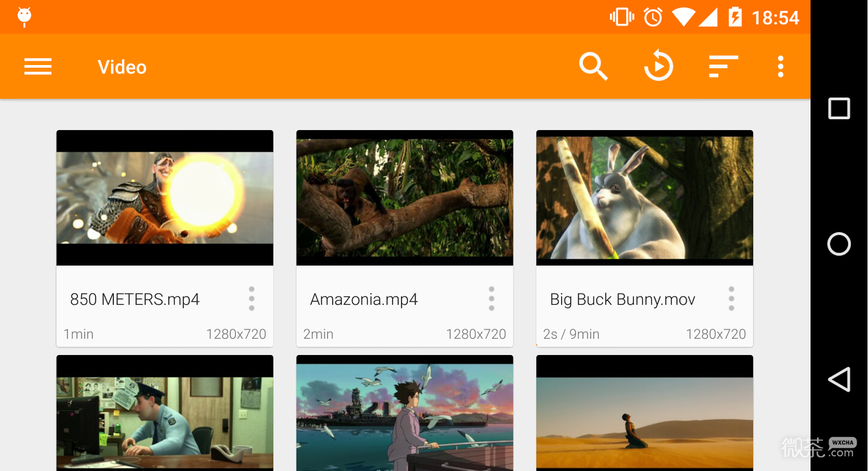
Task: Open the anime battleship video thumbnail
Action: pos(404,415)
